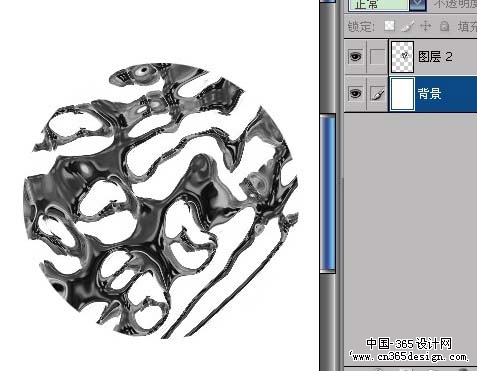Click the white 背景 layer thumbnail
Screen dimensions: 477x371
click(x=402, y=94)
